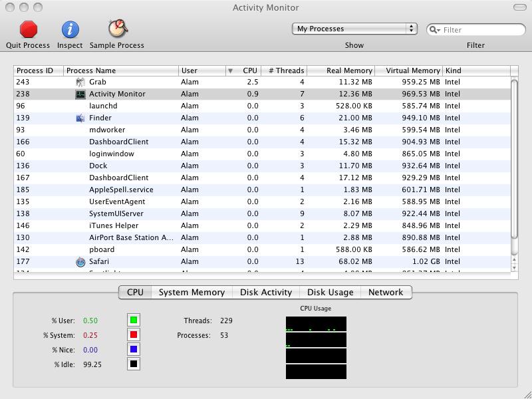This screenshot has height=399, width=532.
Task: Click the Grab app icon in process list
Action: [80, 82]
